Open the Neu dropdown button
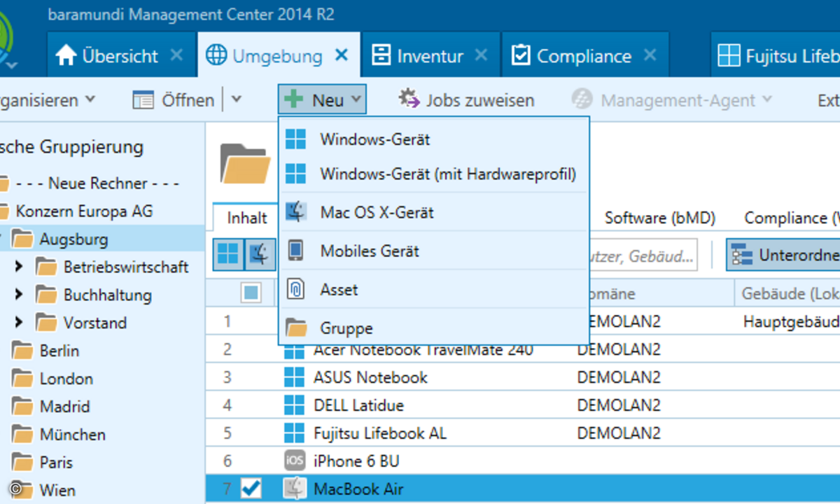The height and width of the screenshot is (504, 840). [322, 100]
